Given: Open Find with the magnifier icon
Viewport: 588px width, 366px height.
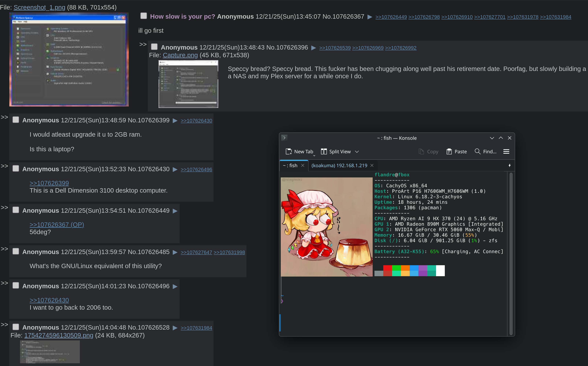Looking at the screenshot, I should tap(477, 151).
